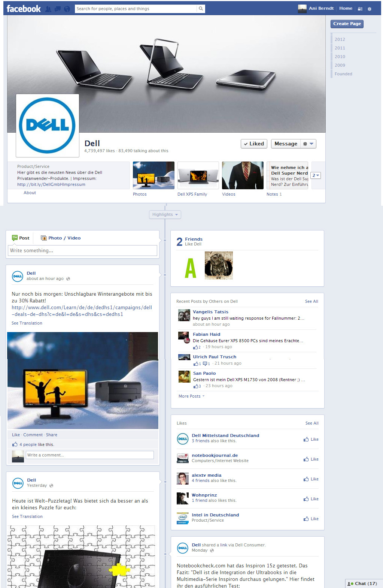Image resolution: width=383 pixels, height=588 pixels.
Task: Click Ani Berndt profile picture in top bar
Action: [x=302, y=9]
